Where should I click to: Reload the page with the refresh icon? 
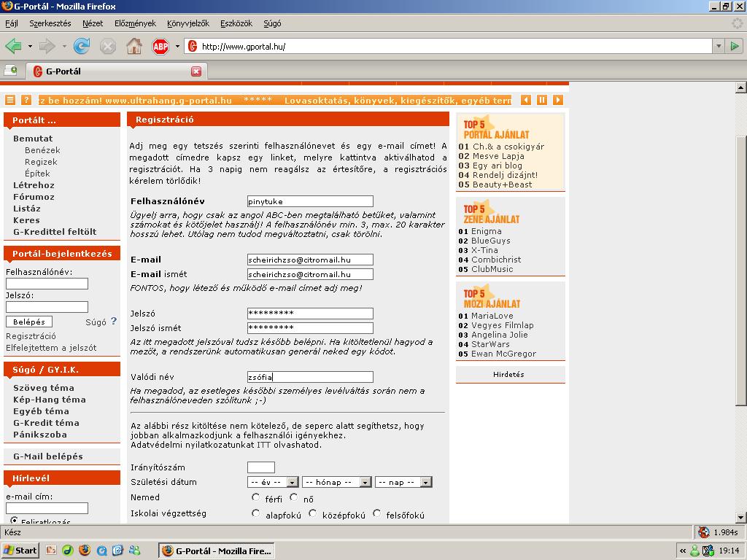(x=82, y=47)
